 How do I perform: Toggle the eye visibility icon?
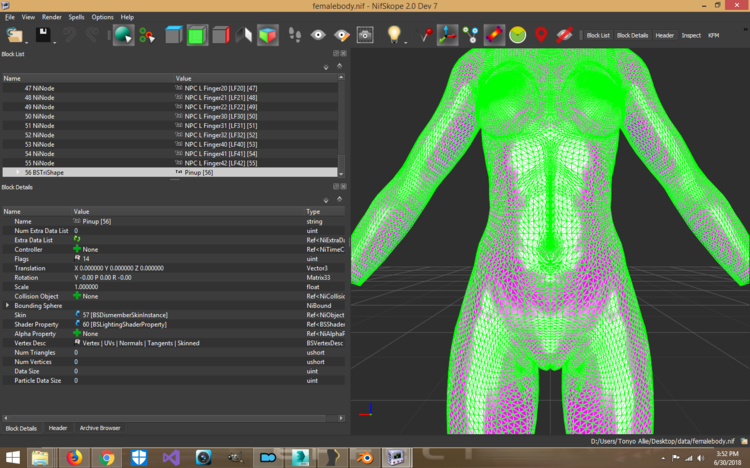(x=318, y=35)
